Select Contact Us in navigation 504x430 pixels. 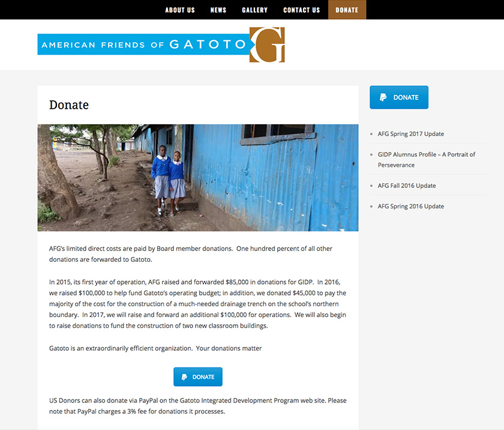click(301, 10)
